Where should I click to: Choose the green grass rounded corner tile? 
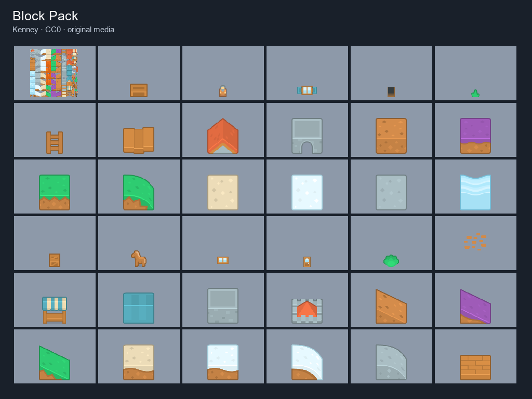139,192
